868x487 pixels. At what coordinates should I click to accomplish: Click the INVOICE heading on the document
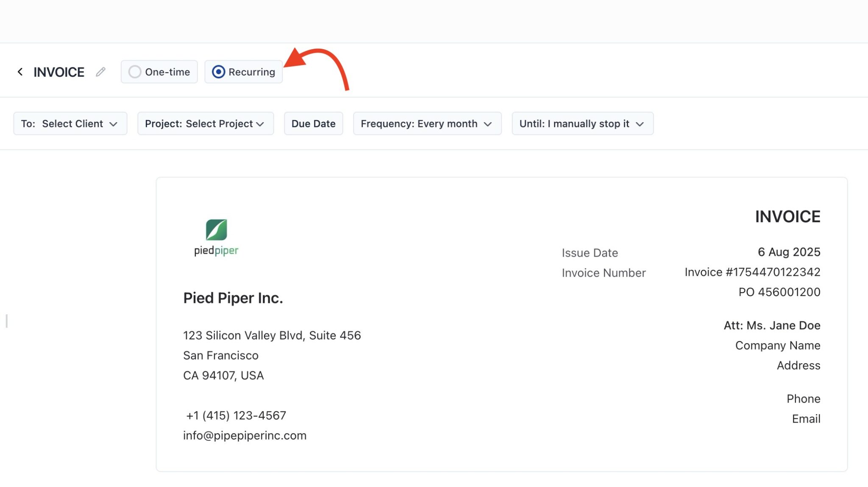click(787, 216)
